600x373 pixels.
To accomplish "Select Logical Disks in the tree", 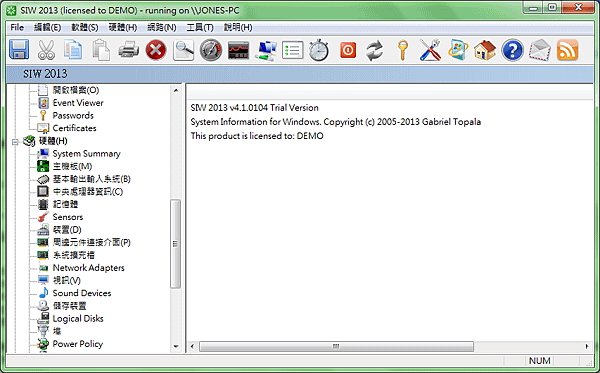I will click(x=78, y=318).
